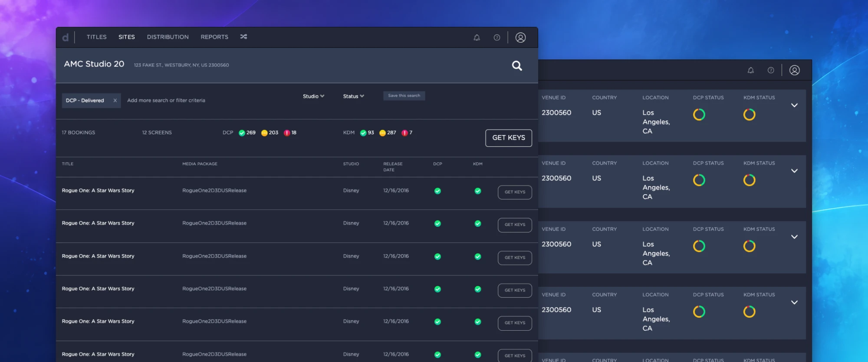Viewport: 868px width, 362px height.
Task: Click GET KEYS in the fifth Rogue One row
Action: pos(515,323)
